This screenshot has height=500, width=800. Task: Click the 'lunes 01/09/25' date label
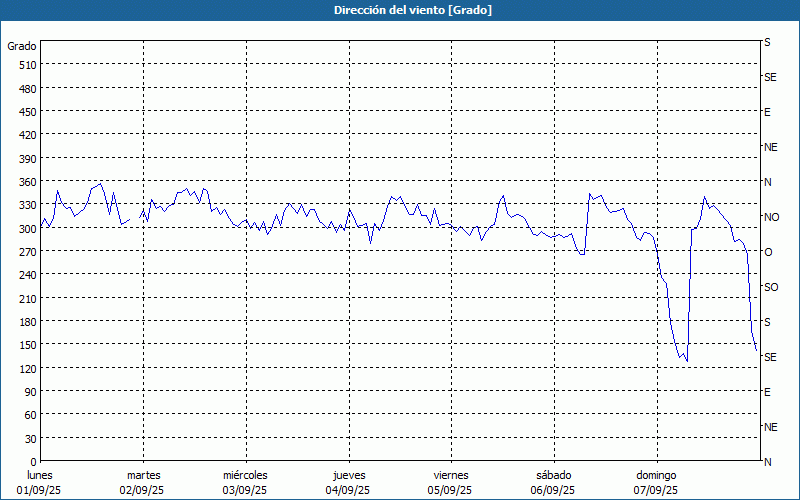tap(39, 483)
